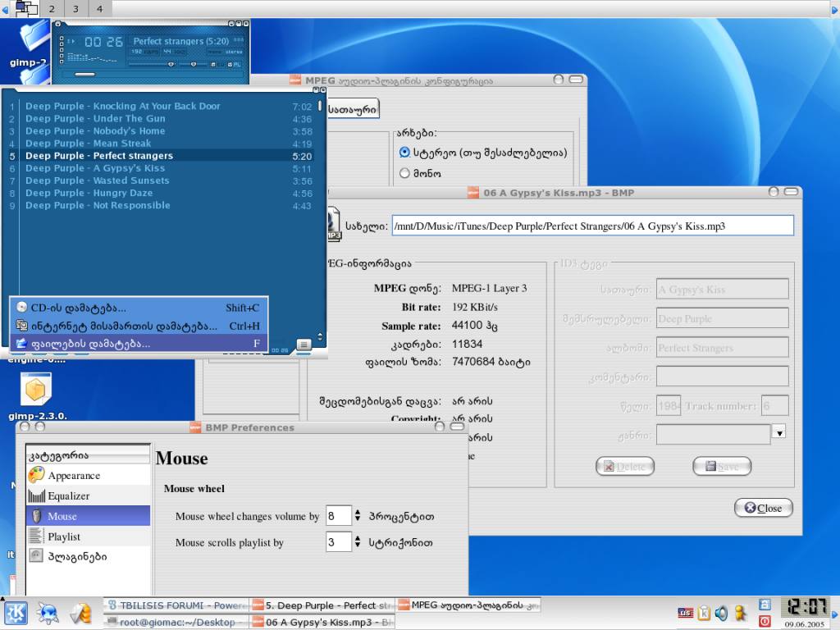Click the mouse wheel volume percent stepper
The width and height of the screenshot is (840, 630).
point(358,516)
